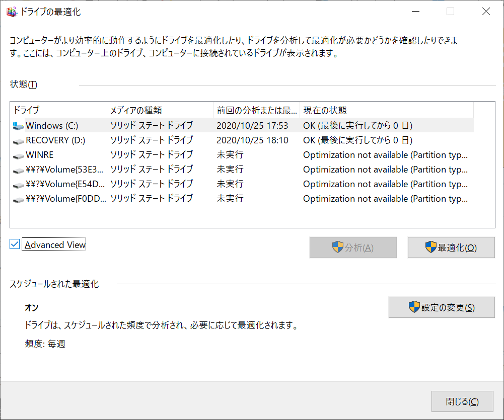Select the RECOVERY (D:) drive icon
Viewport: 504px width, 420px height.
pos(18,141)
